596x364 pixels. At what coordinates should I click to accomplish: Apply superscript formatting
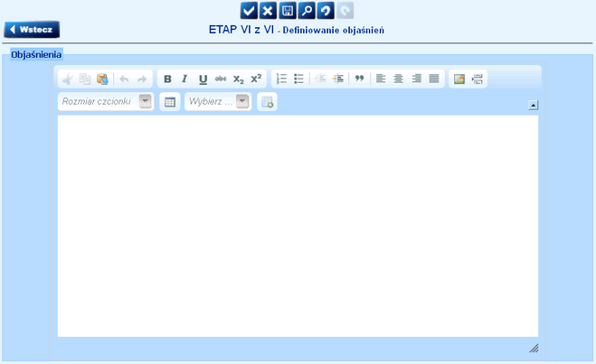coord(256,79)
